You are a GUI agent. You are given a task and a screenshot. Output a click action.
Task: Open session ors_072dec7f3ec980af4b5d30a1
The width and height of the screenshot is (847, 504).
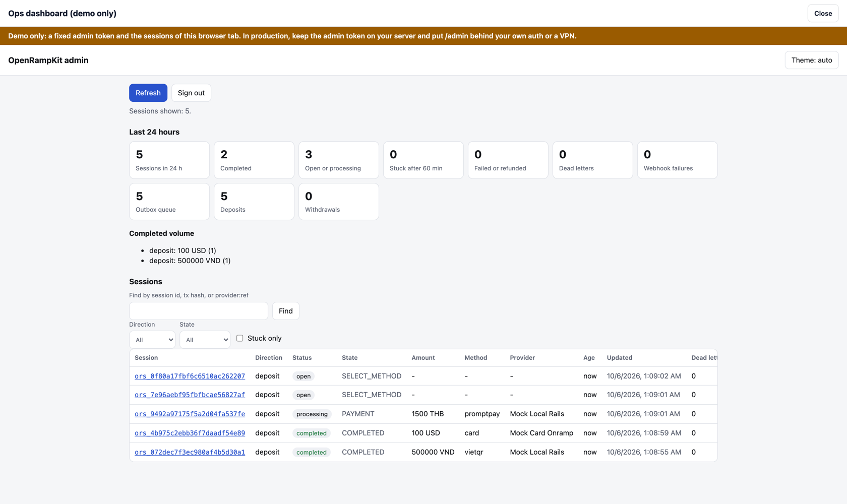(x=190, y=452)
